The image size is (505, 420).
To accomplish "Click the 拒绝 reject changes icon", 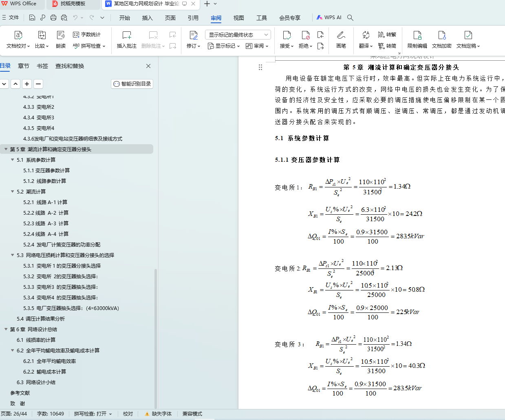I will point(305,35).
